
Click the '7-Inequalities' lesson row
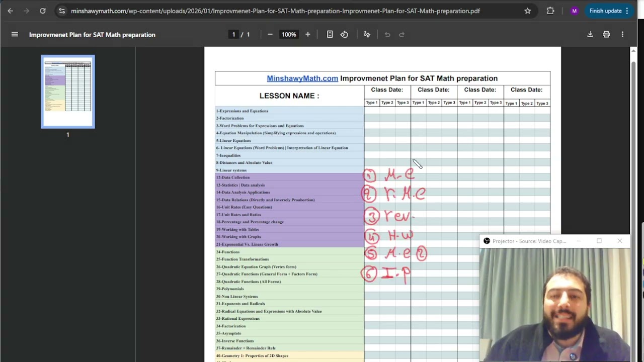pos(289,155)
